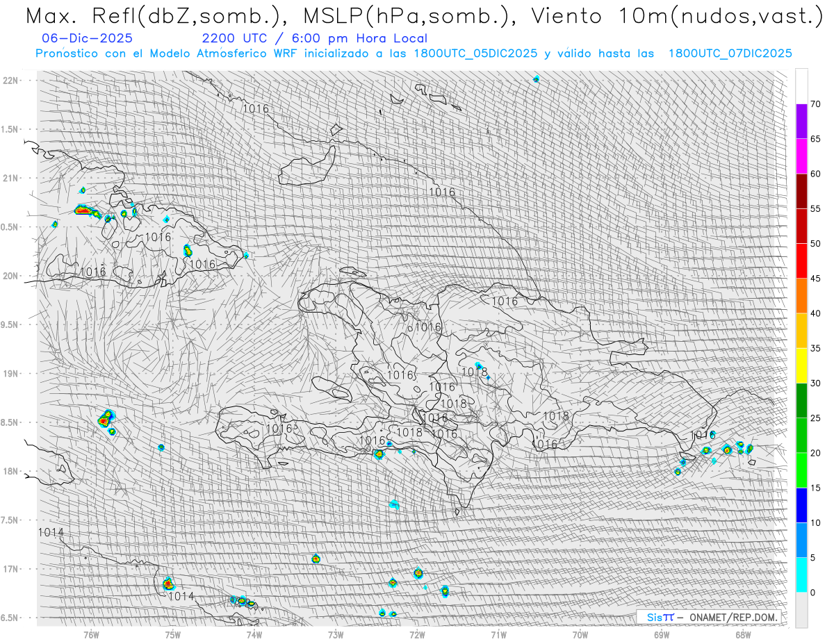Click the 17N latitude axis label
834x644 pixels.
pyautogui.click(x=10, y=569)
